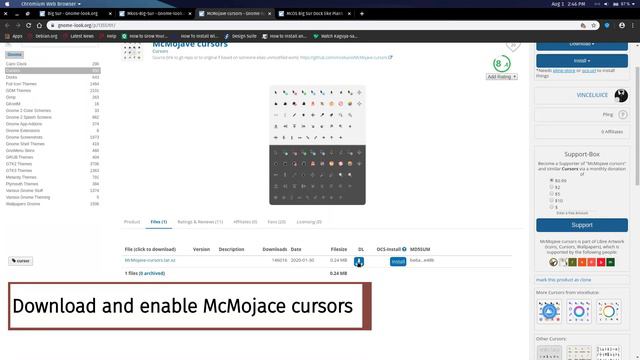Open the Latest News bookmark
The width and height of the screenshot is (640, 360).
[x=79, y=36]
